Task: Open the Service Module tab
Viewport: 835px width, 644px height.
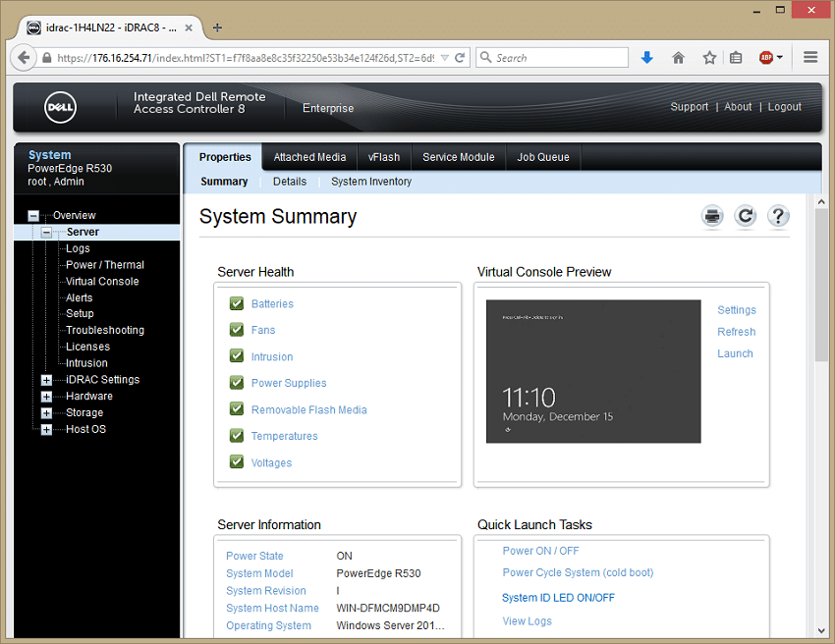Action: (459, 157)
